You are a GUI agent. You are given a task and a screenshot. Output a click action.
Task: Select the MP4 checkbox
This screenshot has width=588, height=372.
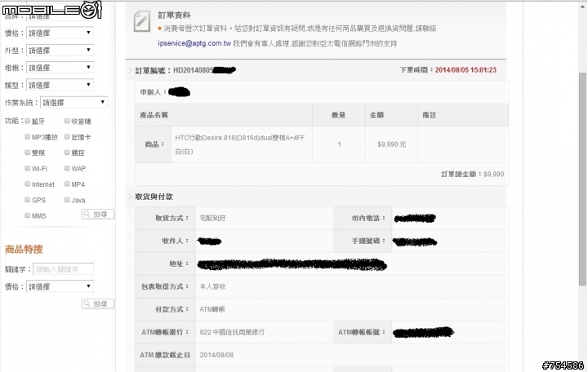coord(67,184)
